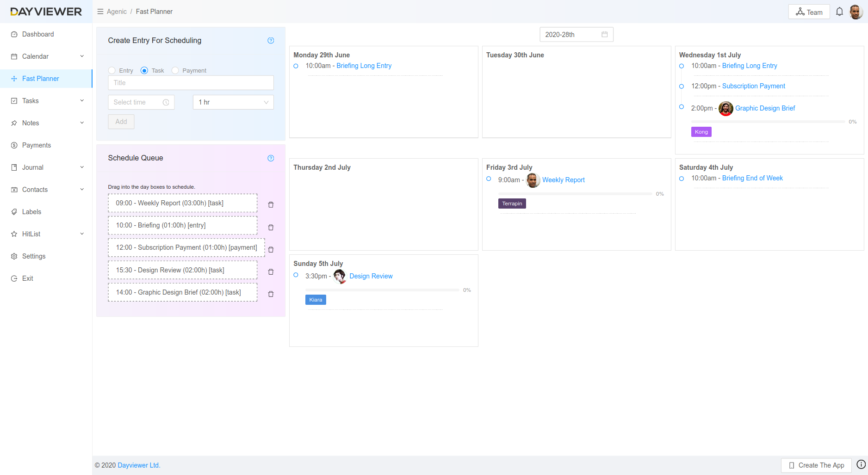
Task: Click avatar next to Weekly Report
Action: tap(533, 180)
